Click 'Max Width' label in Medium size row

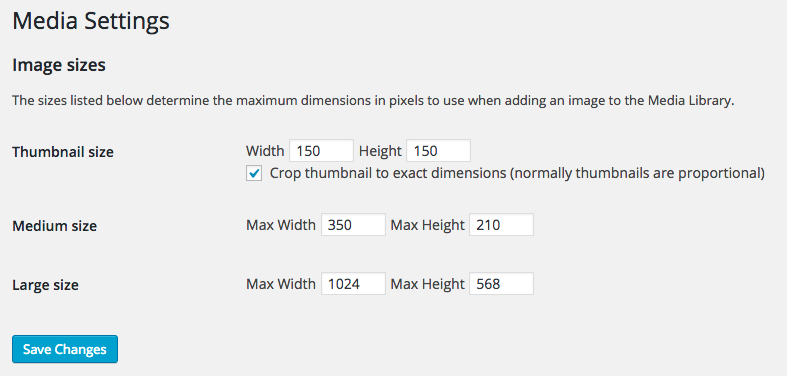coord(281,225)
